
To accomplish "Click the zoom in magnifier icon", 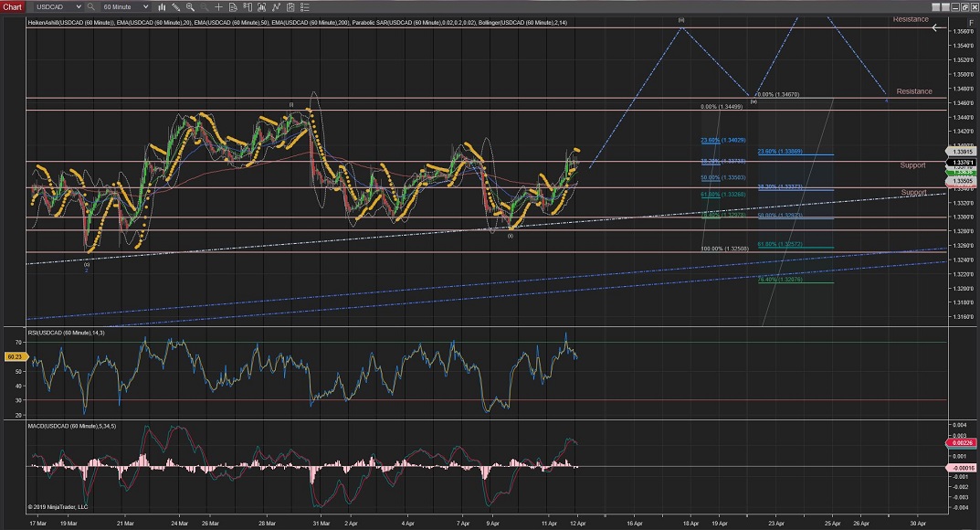I will click(x=190, y=7).
